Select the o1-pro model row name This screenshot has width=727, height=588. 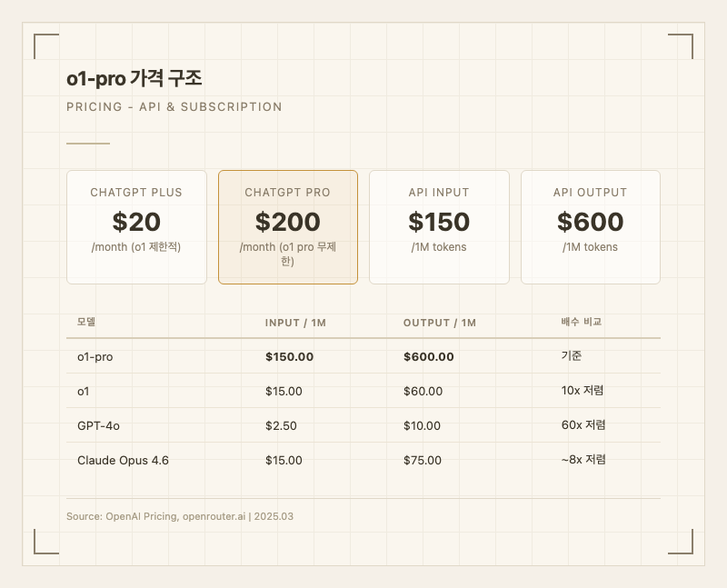coord(95,357)
